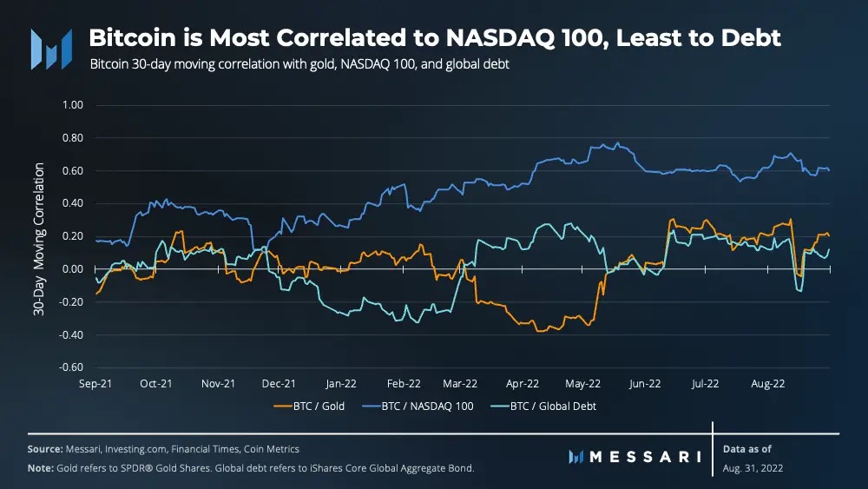The image size is (868, 489).
Task: Select the Sep-21 x-axis label
Action: (95, 383)
